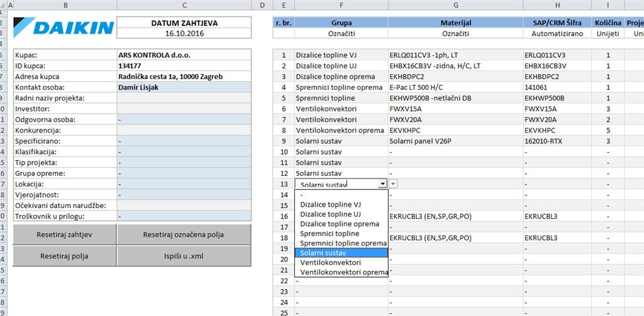Image resolution: width=644 pixels, height=316 pixels.
Task: Pick the blank '-' option in dropdown list
Action: click(x=341, y=195)
